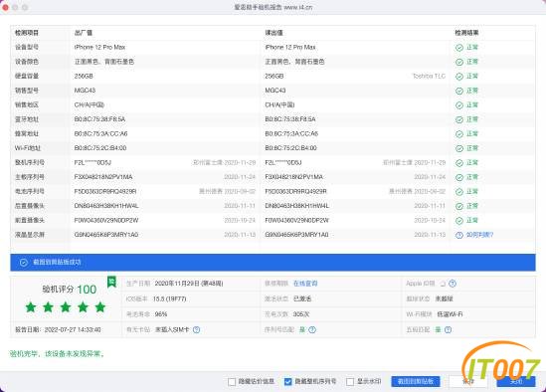The height and width of the screenshot is (392, 546).
Task: Click the check icon in 电池序列号 row
Action: tap(459, 192)
